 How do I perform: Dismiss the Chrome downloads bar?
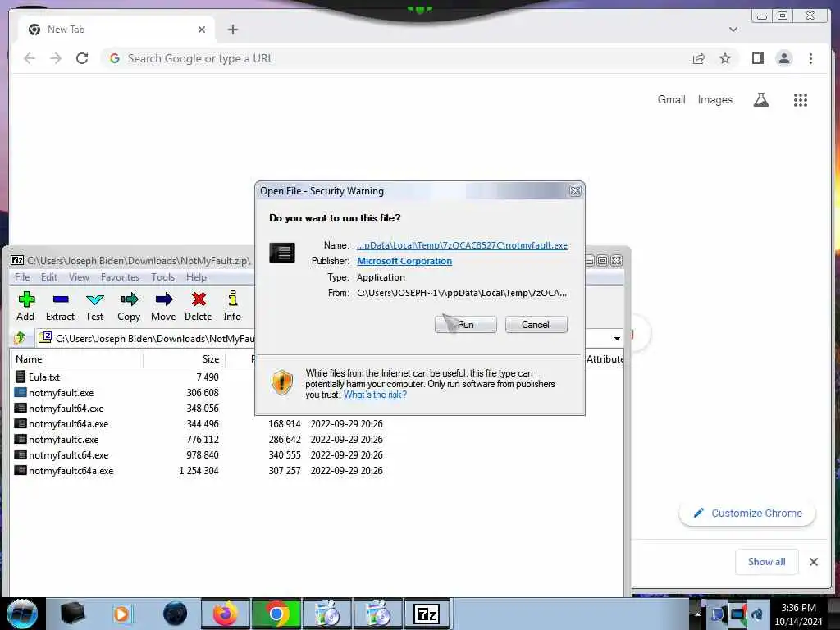814,562
